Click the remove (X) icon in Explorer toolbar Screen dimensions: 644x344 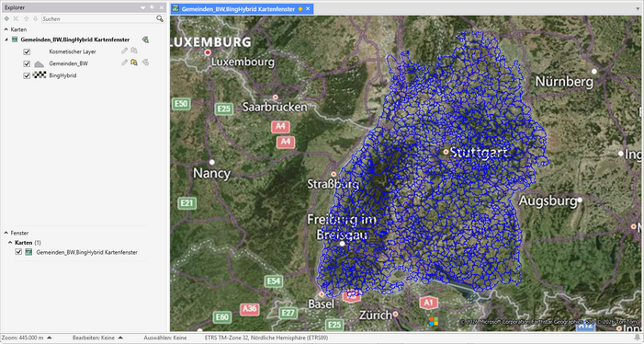16,19
